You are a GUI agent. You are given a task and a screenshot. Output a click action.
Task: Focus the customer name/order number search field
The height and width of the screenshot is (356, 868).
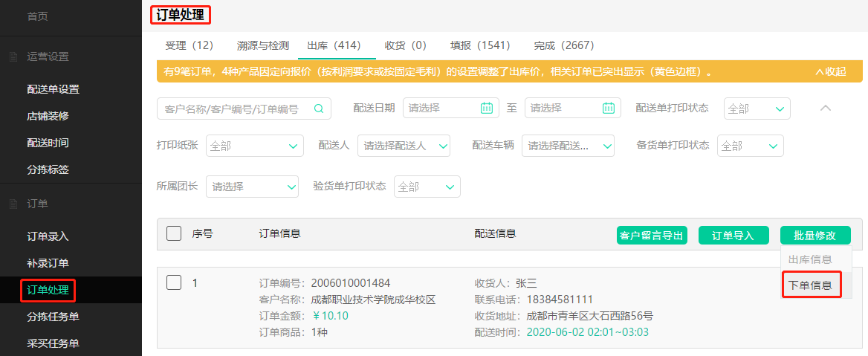244,109
